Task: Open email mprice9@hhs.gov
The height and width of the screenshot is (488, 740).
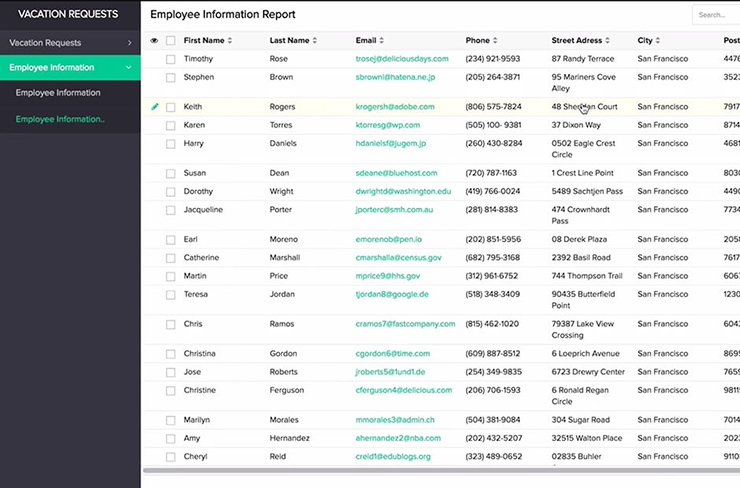Action: pos(388,277)
